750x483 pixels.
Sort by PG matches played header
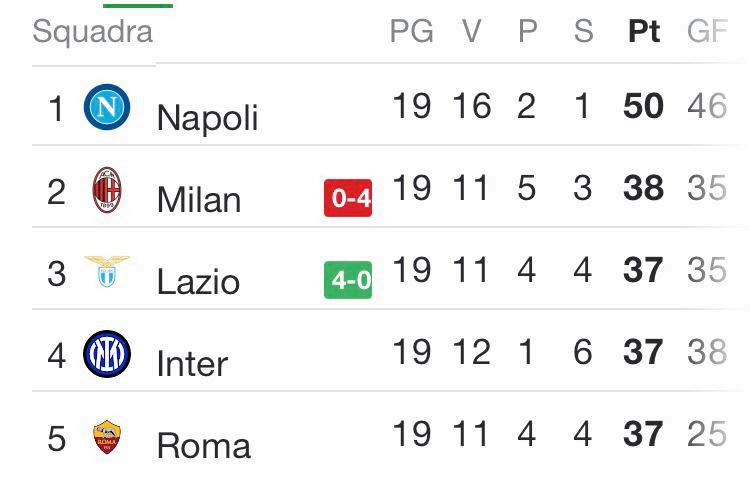point(412,32)
